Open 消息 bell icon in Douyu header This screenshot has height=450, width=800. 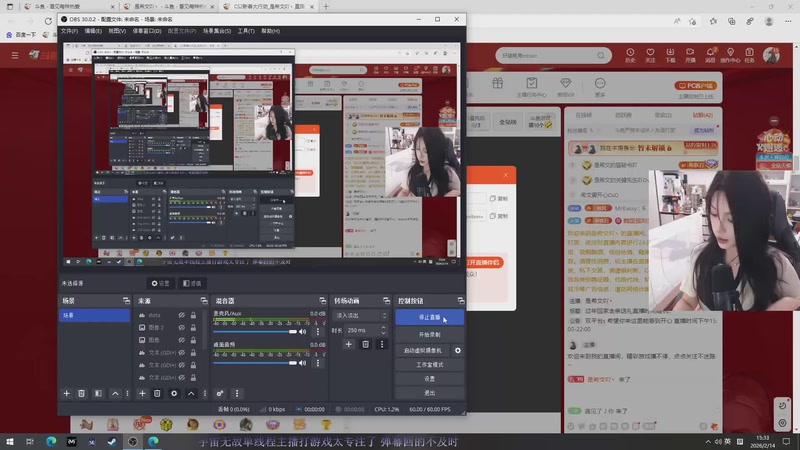click(x=710, y=55)
